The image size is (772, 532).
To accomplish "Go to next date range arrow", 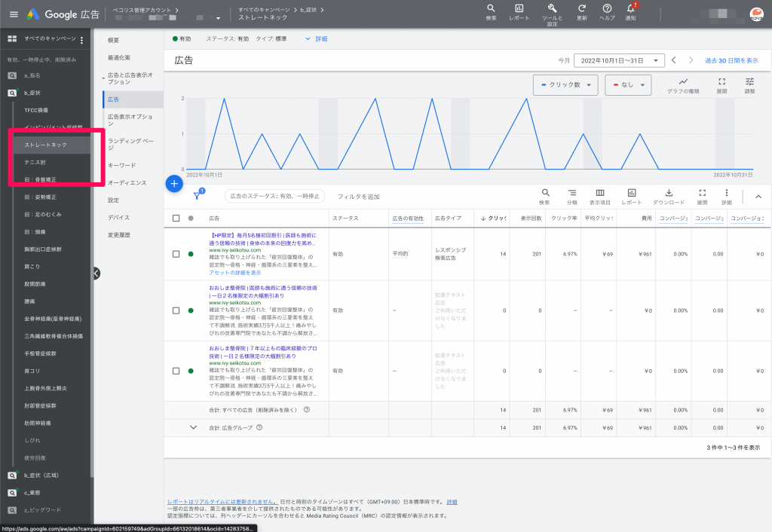I will pos(691,60).
